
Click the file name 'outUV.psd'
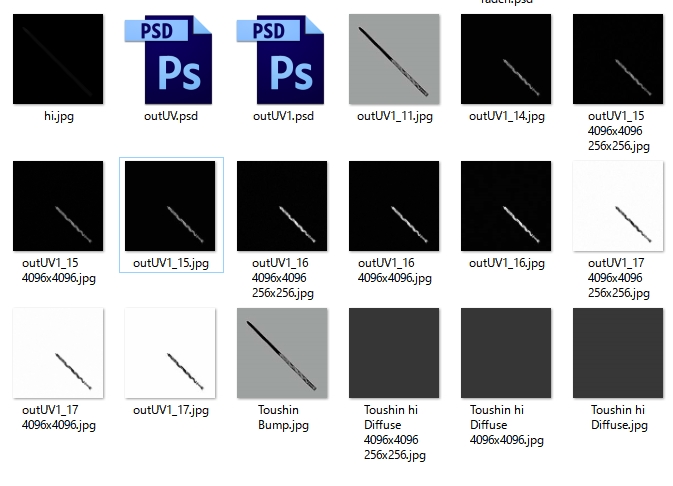(171, 116)
